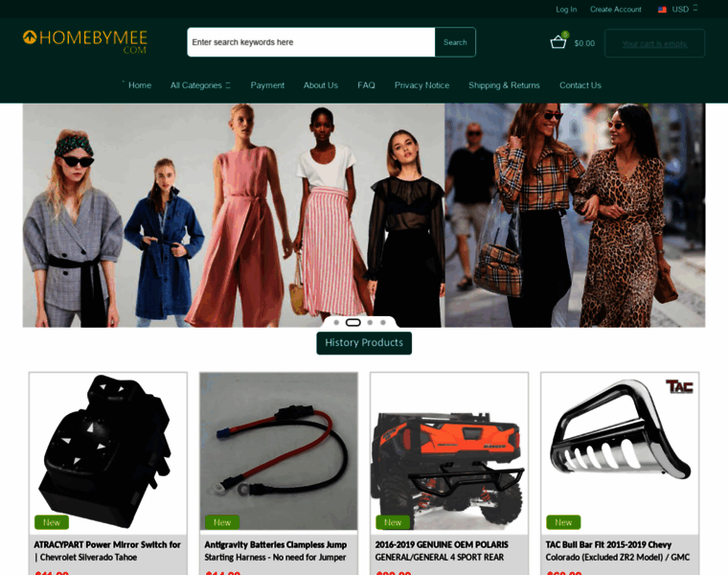
Task: Expand the All Categories menu
Action: (x=200, y=85)
